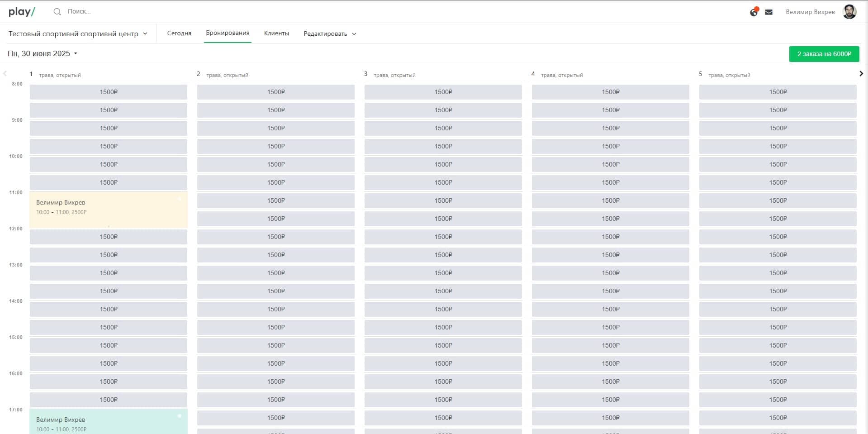The height and width of the screenshot is (434, 868).
Task: Open notifications globe icon with red badge
Action: click(754, 12)
